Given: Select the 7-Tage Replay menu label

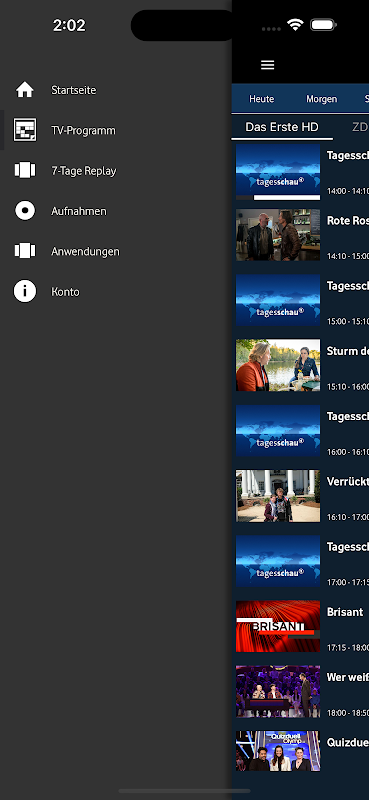Looking at the screenshot, I should click(x=84, y=171).
